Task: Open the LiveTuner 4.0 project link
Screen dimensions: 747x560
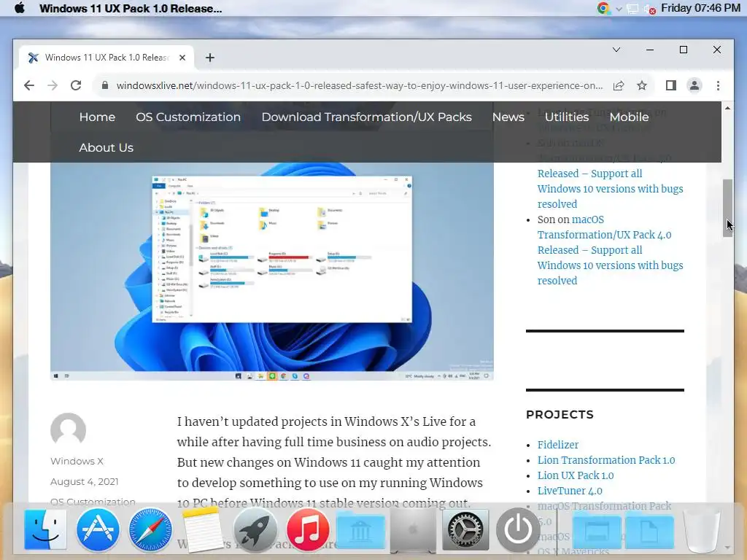Action: 570,491
